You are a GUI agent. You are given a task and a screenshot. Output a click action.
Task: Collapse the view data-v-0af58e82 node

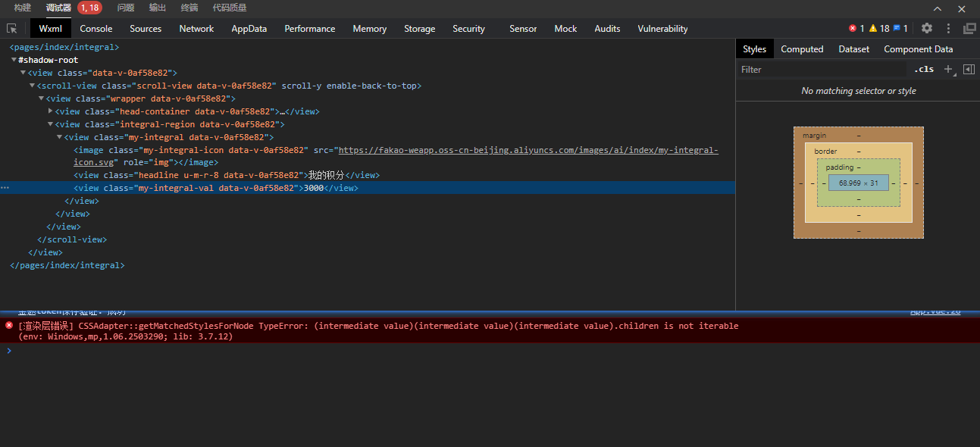23,73
